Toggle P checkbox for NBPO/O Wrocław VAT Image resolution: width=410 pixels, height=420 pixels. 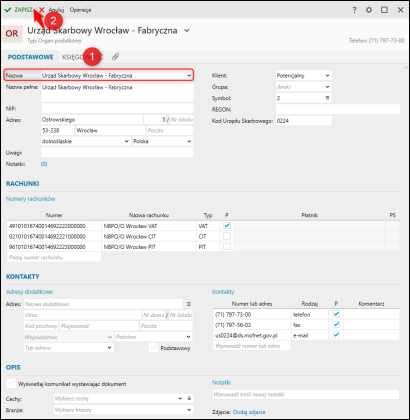[x=227, y=226]
